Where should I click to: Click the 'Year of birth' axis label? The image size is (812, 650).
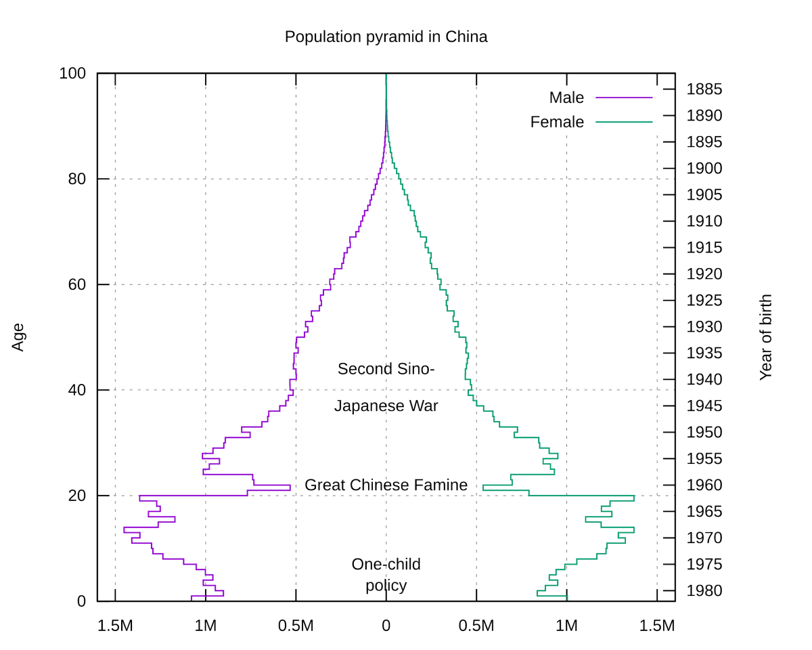(765, 337)
